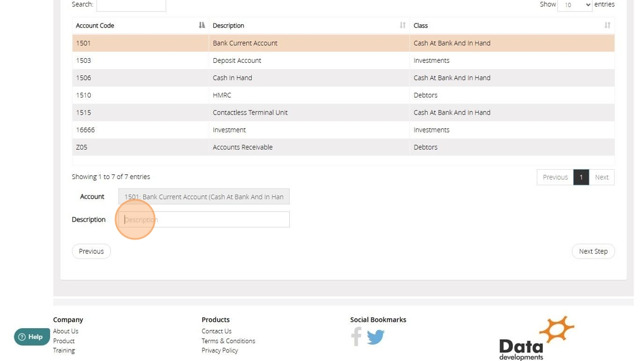Sort table by Class column arrows
This screenshot has width=644, height=361.
pyautogui.click(x=607, y=25)
